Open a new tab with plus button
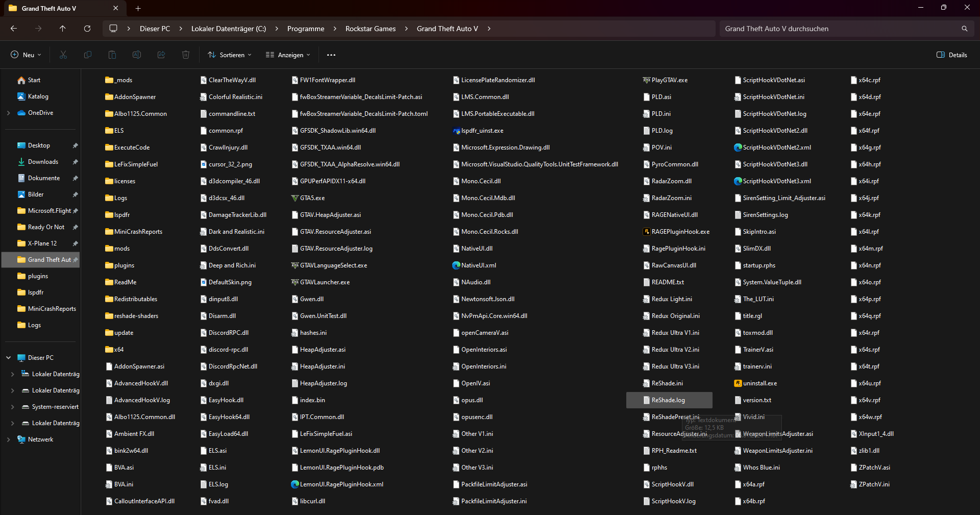This screenshot has height=515, width=980. coord(138,8)
